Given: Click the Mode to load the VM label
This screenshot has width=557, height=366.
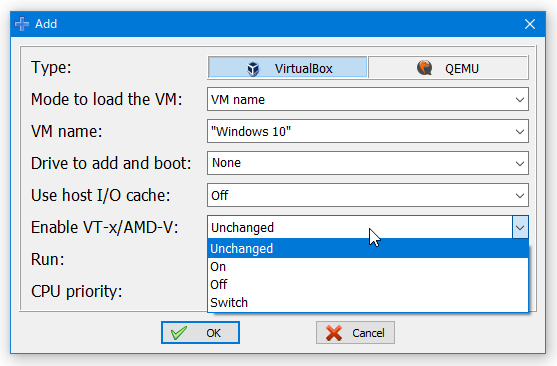Looking at the screenshot, I should coord(107,99).
